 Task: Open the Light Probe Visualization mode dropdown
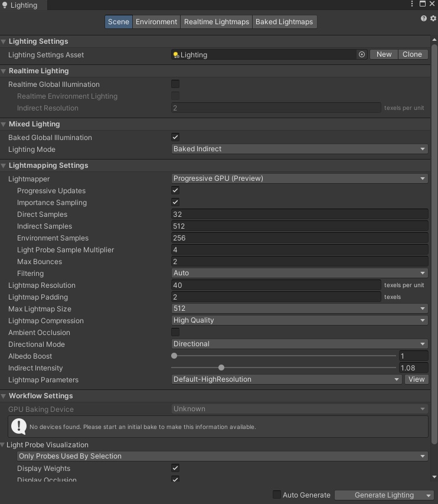point(223,456)
